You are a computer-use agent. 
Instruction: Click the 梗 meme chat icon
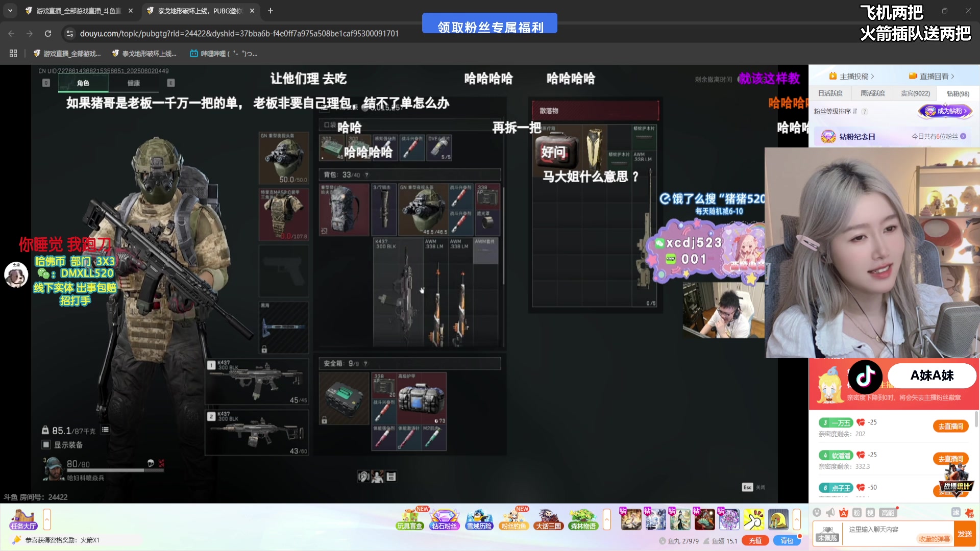(870, 512)
